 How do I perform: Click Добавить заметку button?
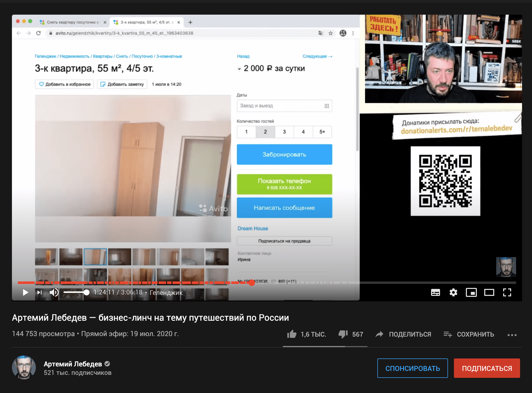pyautogui.click(x=122, y=84)
